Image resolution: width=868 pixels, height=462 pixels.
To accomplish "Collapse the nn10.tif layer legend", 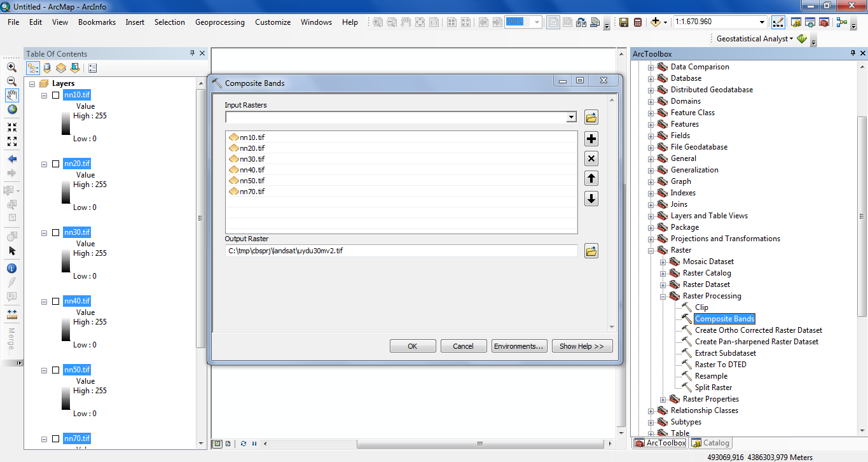I will coord(44,95).
